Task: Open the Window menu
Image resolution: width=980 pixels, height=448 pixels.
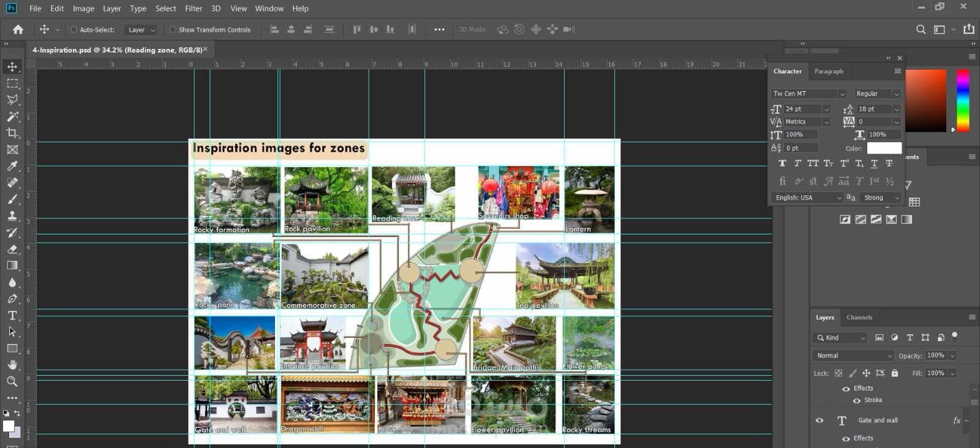Action: [269, 9]
